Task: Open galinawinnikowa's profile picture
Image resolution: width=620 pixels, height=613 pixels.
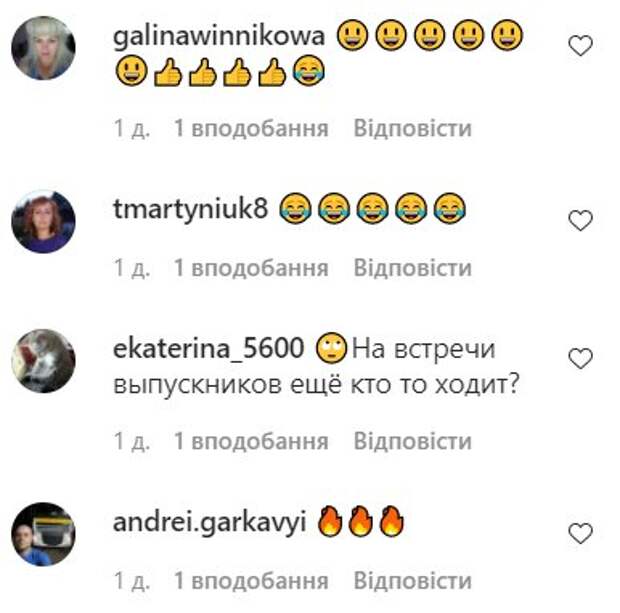Action: (43, 48)
